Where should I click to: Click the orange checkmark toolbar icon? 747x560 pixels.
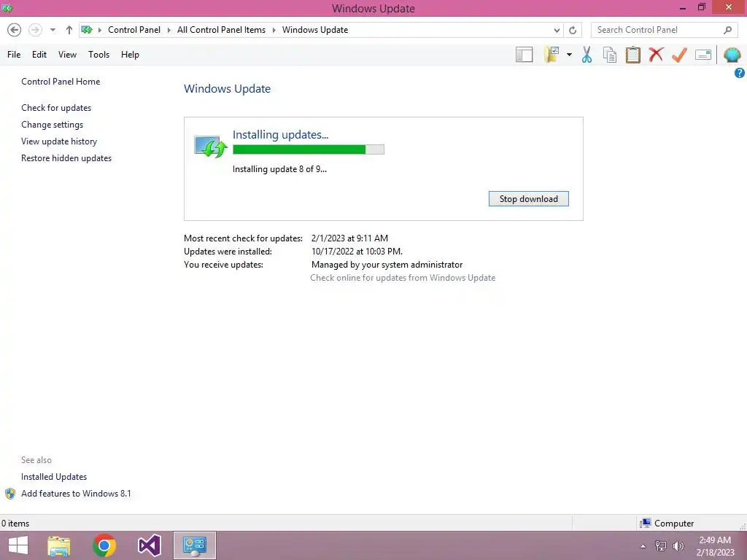tap(679, 55)
